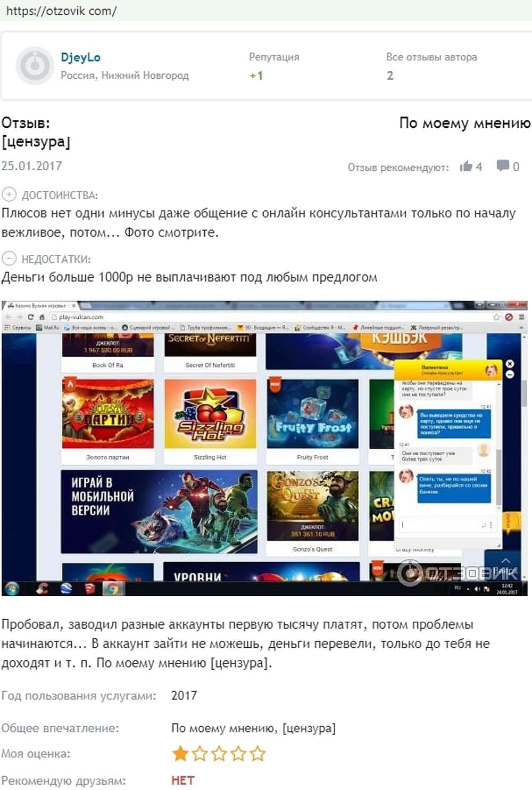The width and height of the screenshot is (532, 790).
Task: Click the browser back arrow
Action: click(9, 317)
